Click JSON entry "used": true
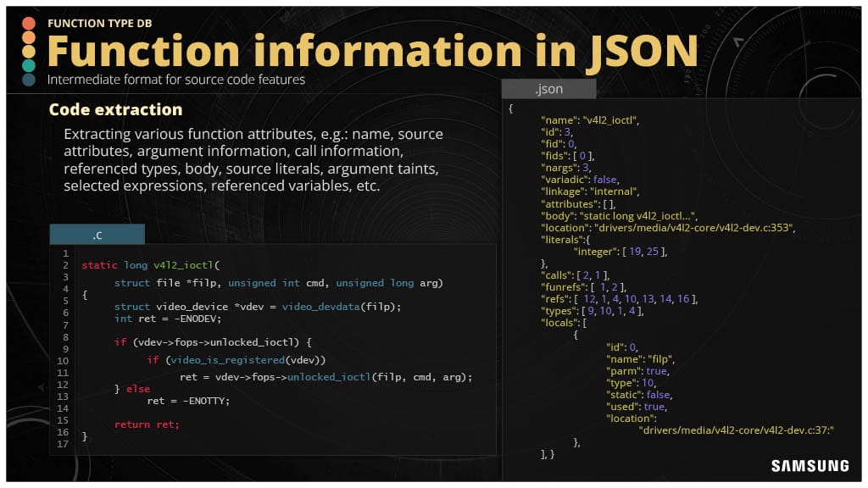The image size is (868, 488). point(637,407)
